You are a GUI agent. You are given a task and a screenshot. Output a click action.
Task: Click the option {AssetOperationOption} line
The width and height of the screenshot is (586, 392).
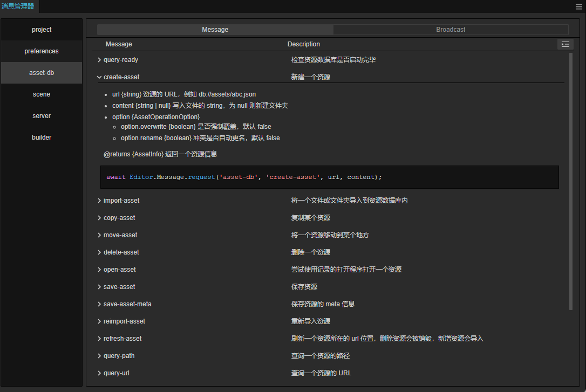click(156, 117)
